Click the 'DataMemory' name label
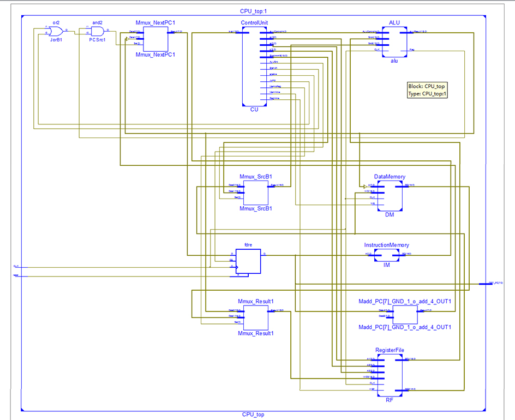The image size is (515, 420). 390,177
